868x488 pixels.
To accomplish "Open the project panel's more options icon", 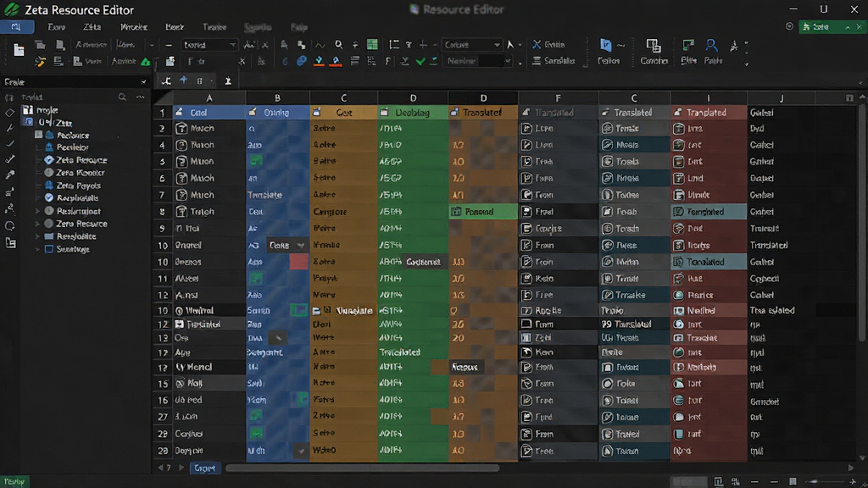I will 141,97.
